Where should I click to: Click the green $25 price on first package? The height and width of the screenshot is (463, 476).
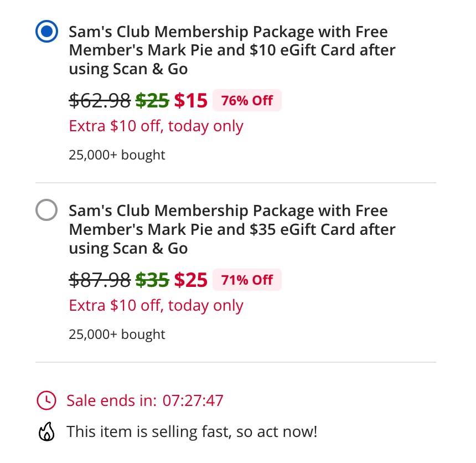[152, 100]
